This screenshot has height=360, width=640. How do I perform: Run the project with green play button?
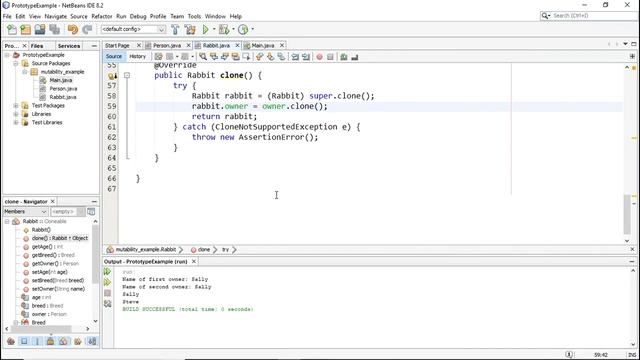(x=206, y=29)
